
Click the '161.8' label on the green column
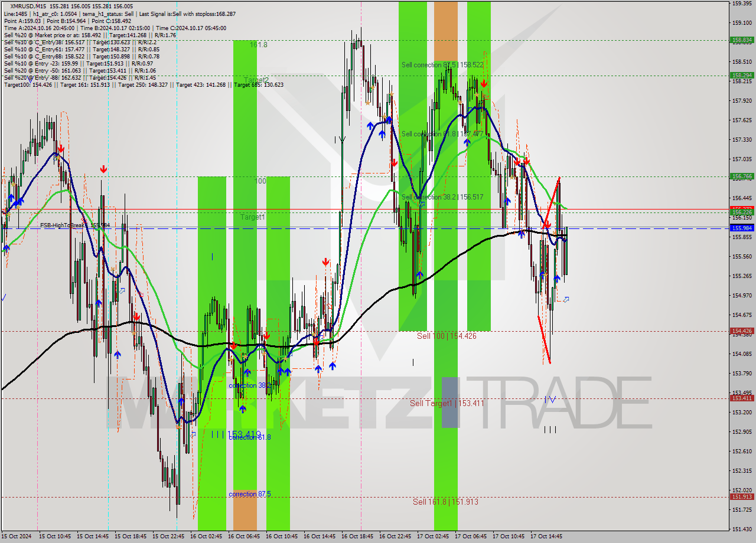(x=258, y=45)
